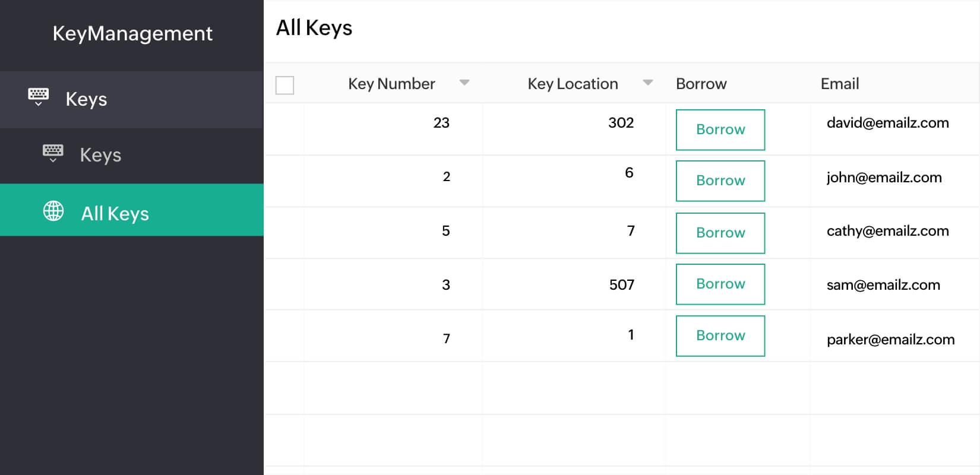Screen dimensions: 980x475
Task: Open Key Number column sort dropdown arrow
Action: tap(464, 83)
